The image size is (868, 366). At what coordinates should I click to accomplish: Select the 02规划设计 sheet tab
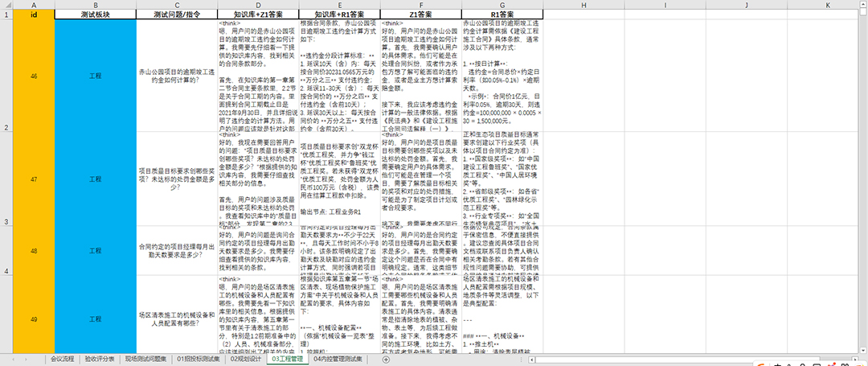(x=247, y=360)
